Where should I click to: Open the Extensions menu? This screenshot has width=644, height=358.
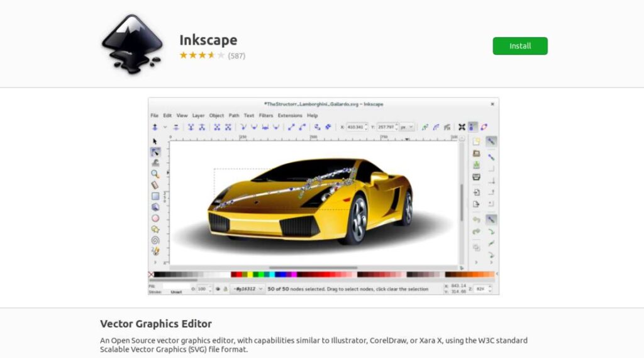click(290, 116)
